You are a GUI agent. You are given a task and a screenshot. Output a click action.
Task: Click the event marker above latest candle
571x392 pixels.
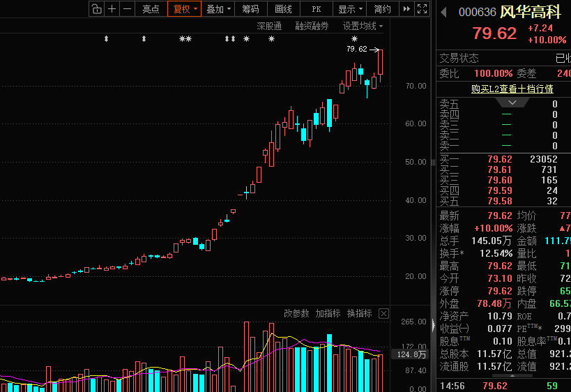pos(354,38)
